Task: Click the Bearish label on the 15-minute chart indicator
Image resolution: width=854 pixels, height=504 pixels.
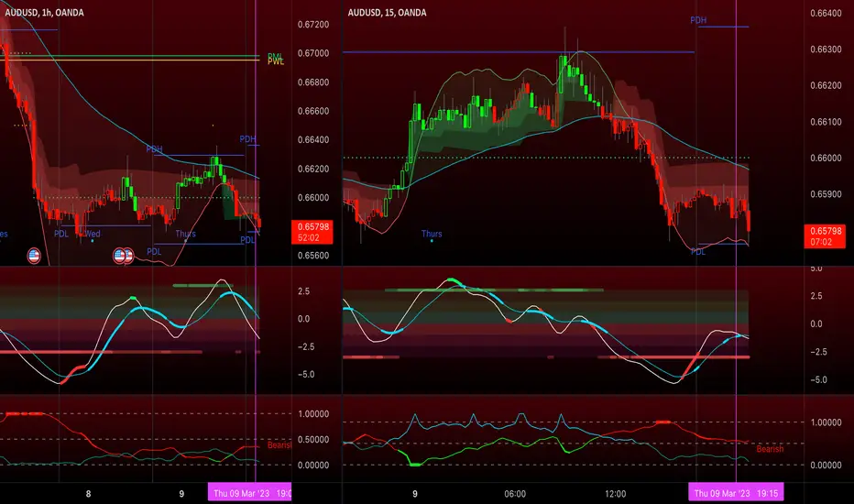Action: coord(770,449)
